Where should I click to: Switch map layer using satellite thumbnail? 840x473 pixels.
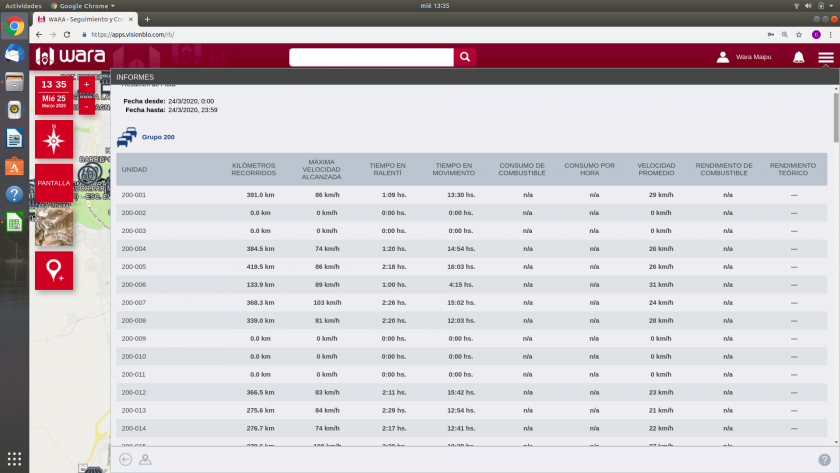[54, 227]
